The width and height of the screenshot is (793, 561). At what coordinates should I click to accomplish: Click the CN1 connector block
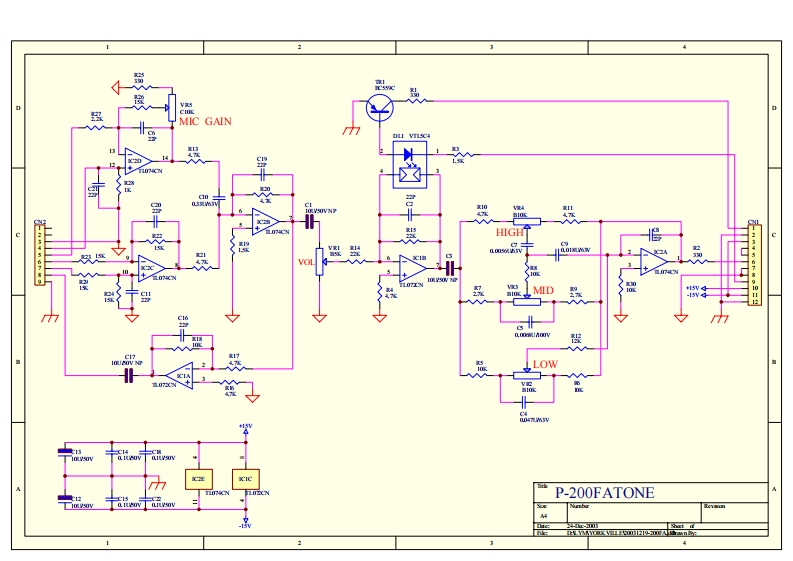tap(755, 265)
